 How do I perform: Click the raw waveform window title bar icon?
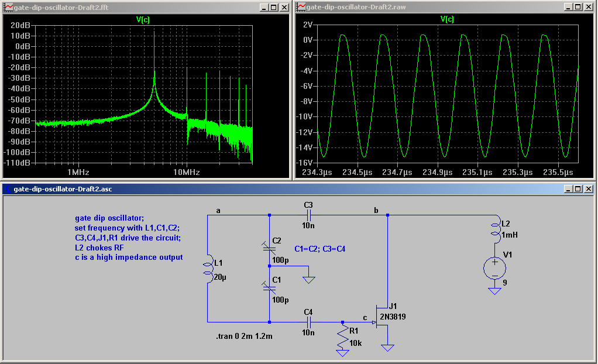(x=301, y=7)
